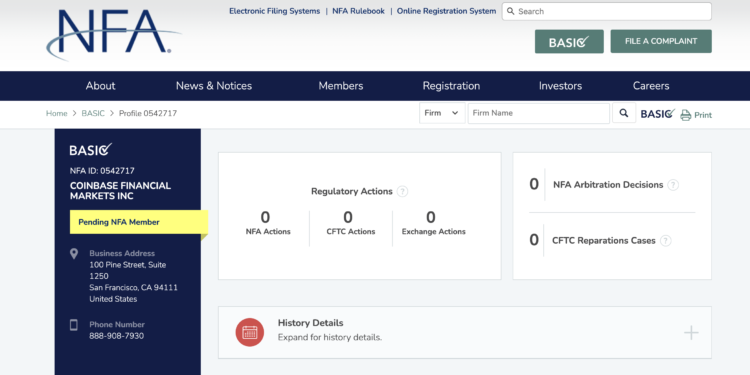Click the Pending NFA Member badge
Viewport: 750px width, 375px height.
tap(139, 222)
